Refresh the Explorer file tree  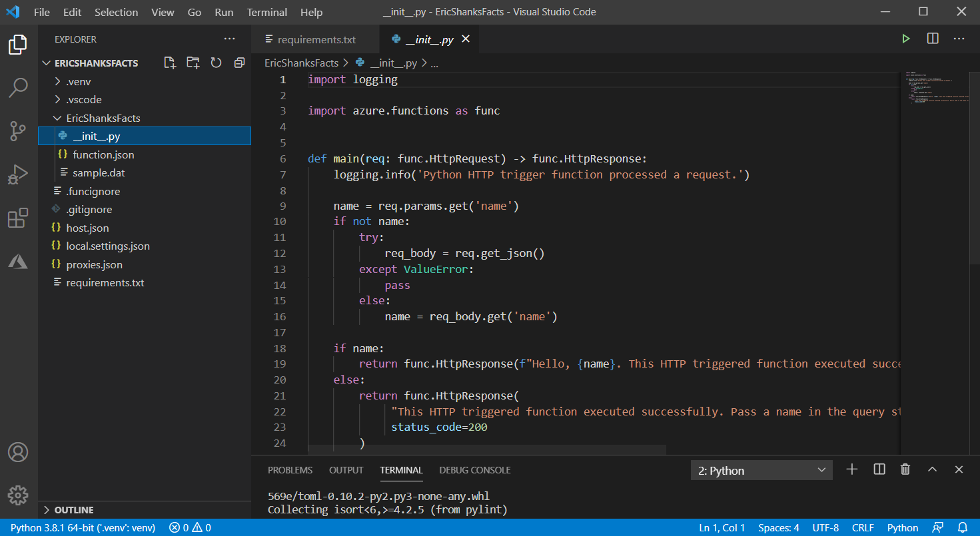click(216, 63)
